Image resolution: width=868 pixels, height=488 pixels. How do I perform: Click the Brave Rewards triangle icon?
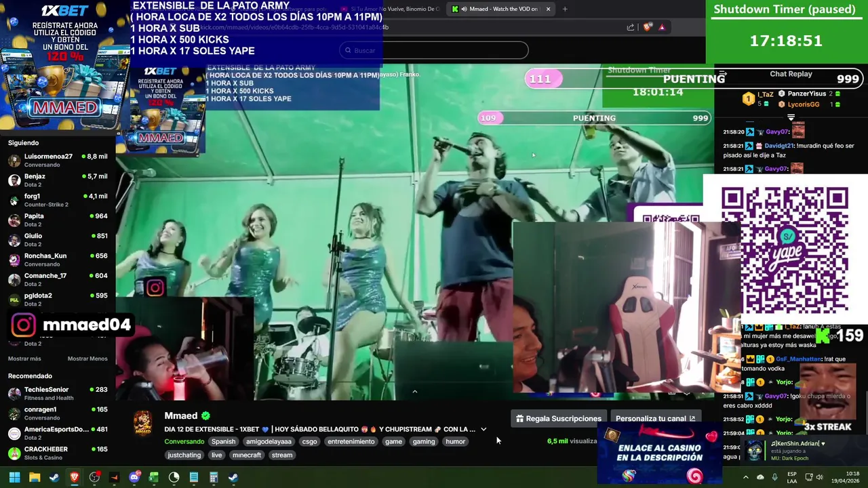(x=662, y=27)
